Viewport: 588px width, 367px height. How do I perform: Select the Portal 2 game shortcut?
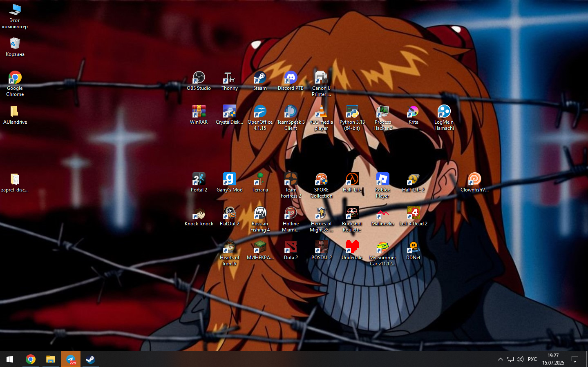point(199,182)
